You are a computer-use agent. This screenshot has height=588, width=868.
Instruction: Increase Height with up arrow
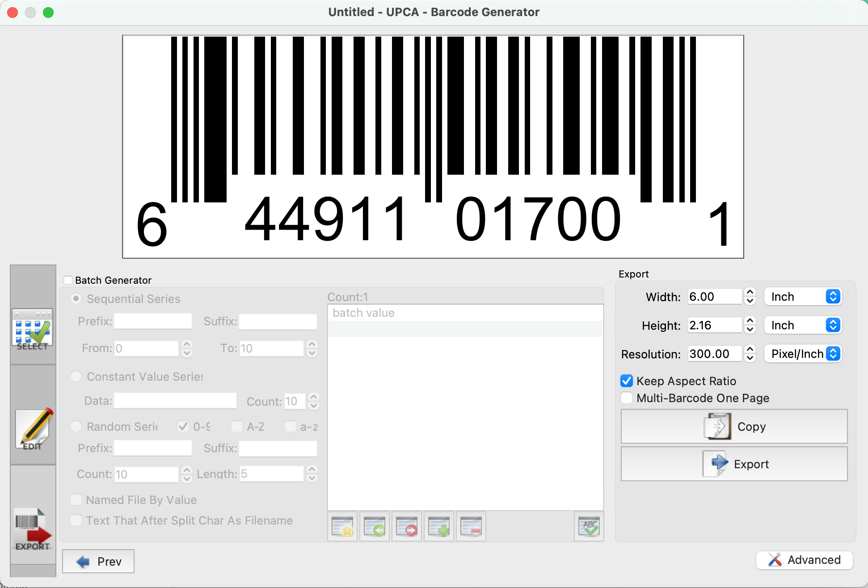[750, 321]
